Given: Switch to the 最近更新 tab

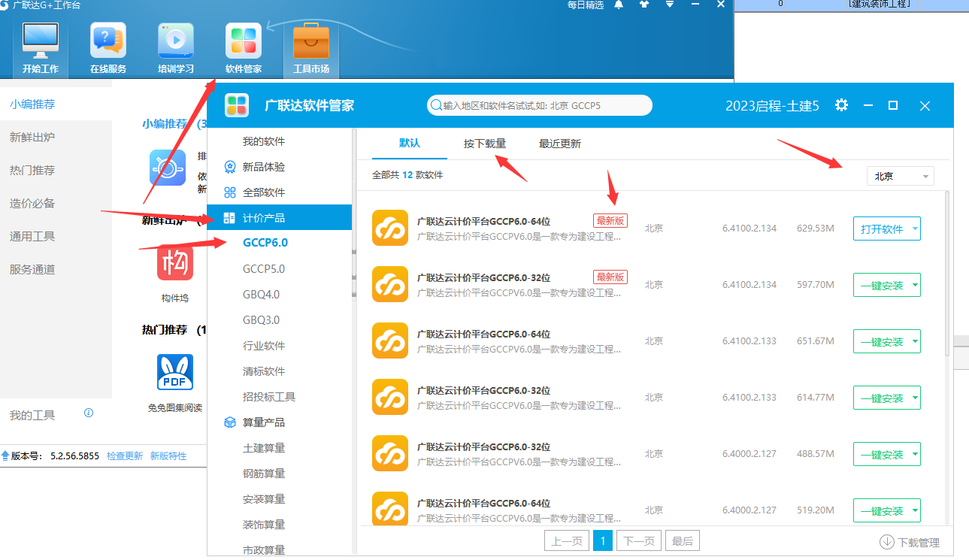Looking at the screenshot, I should (560, 144).
